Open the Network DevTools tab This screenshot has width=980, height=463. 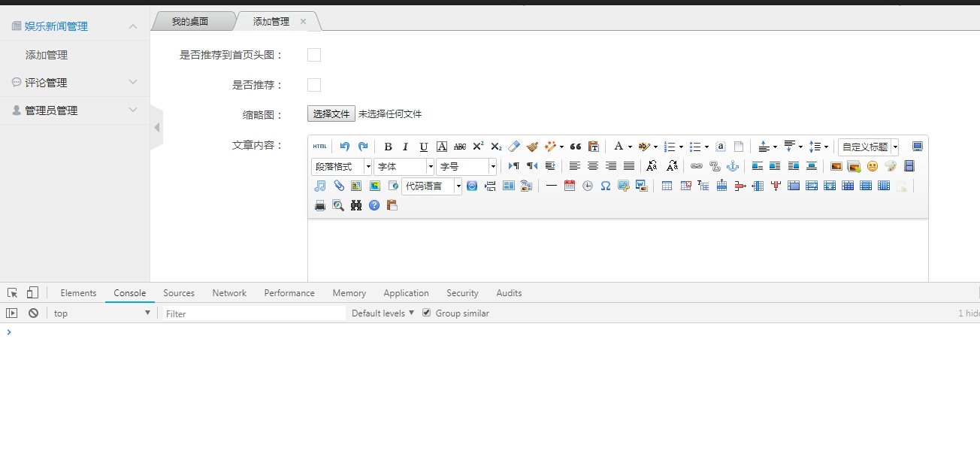(x=229, y=293)
